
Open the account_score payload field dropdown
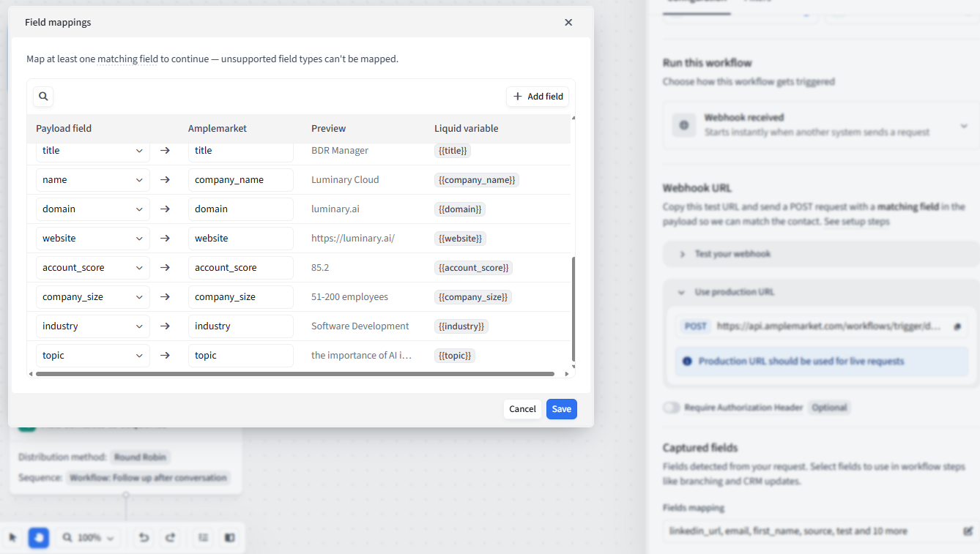tap(93, 268)
